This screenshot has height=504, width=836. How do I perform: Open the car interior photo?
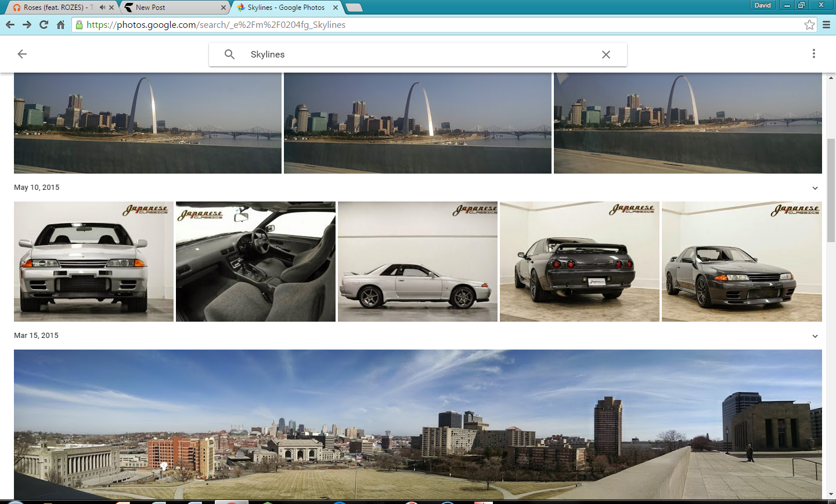point(255,261)
